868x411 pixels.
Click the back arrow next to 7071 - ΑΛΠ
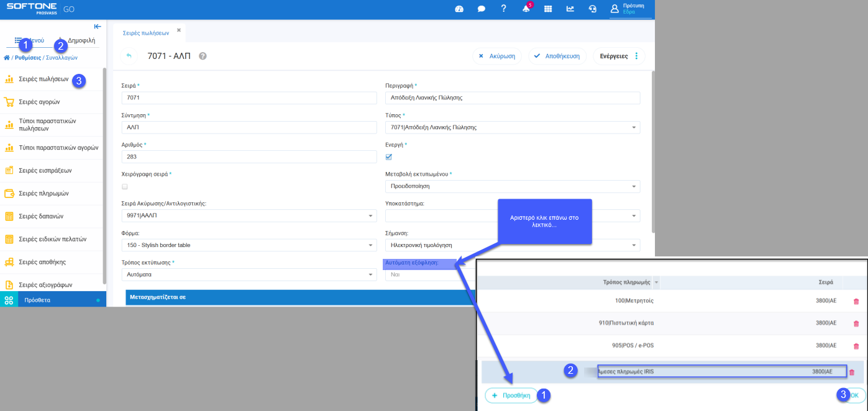pyautogui.click(x=129, y=56)
